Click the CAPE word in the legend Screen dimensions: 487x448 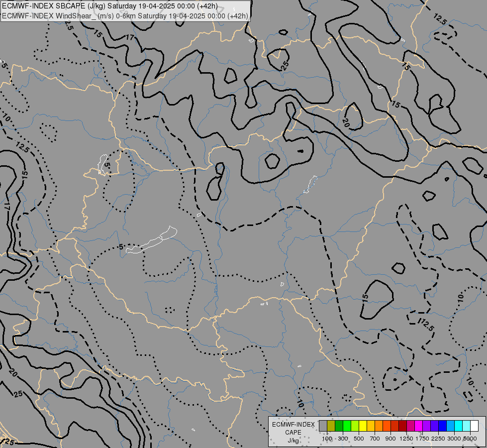293,433
